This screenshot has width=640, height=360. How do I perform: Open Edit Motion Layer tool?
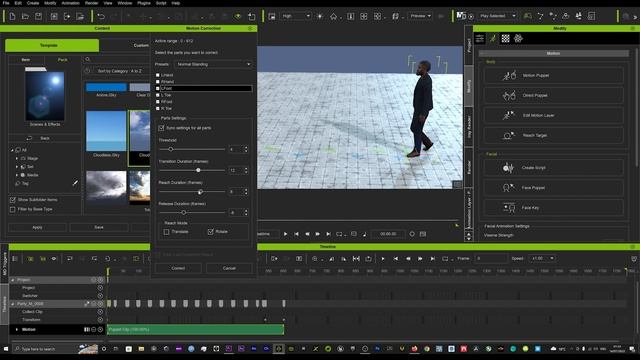[553, 116]
